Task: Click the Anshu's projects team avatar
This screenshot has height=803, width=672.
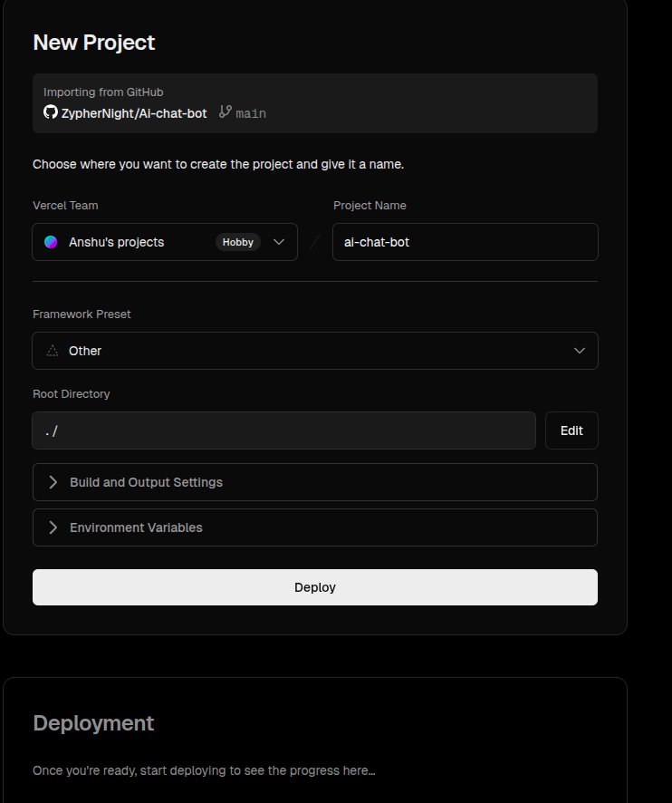Action: tap(52, 242)
